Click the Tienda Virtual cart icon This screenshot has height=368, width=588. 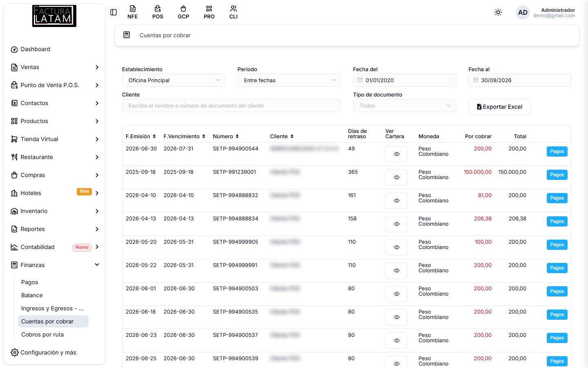[x=14, y=139]
